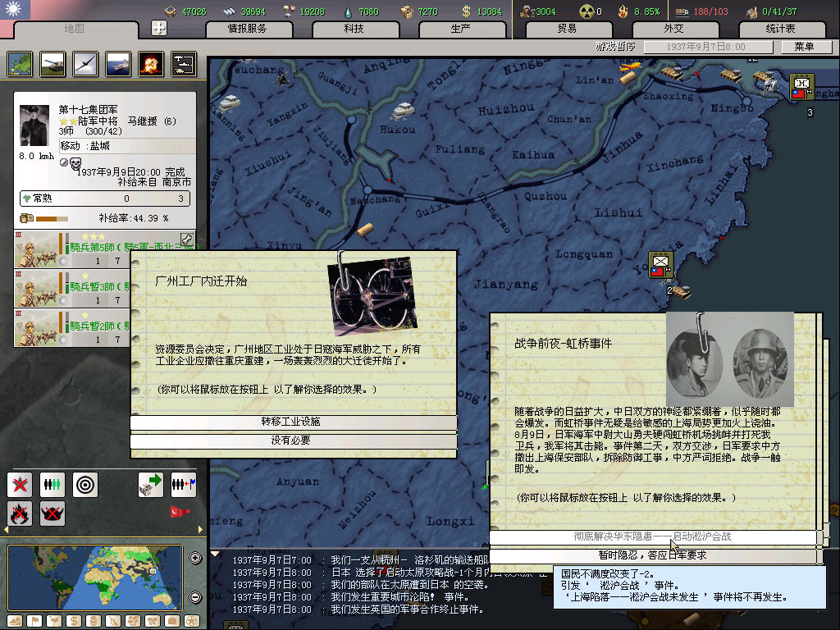Viewport: 840px width, 630px height.
Task: Click the world minimap
Action: coord(95,577)
